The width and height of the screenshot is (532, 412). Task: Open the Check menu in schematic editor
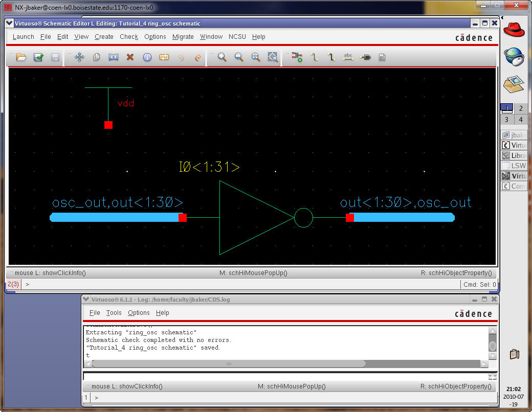[x=129, y=37]
